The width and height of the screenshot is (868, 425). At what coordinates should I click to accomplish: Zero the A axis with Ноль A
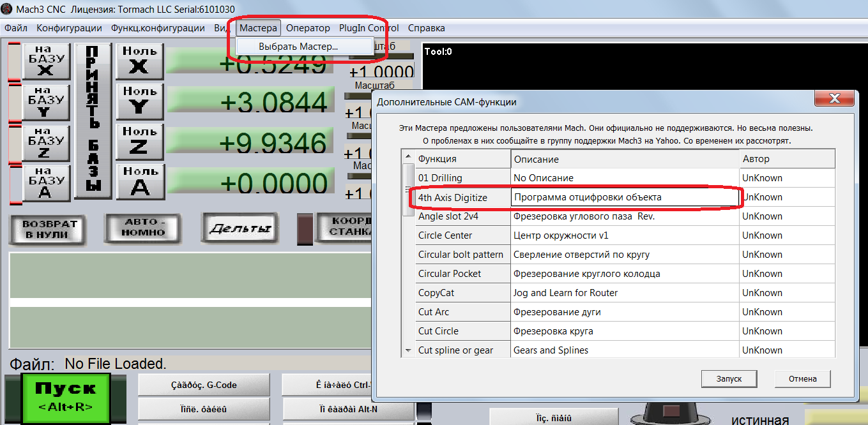(x=140, y=183)
